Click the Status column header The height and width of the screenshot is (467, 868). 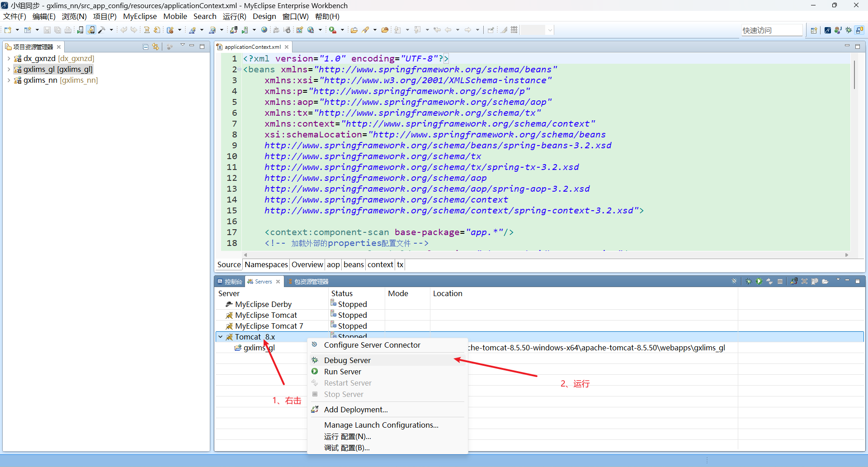pyautogui.click(x=356, y=293)
